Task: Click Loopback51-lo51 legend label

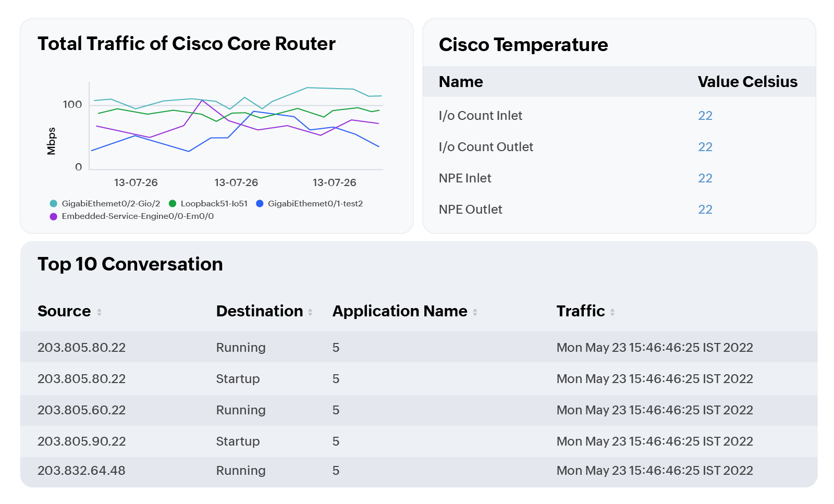Action: (x=214, y=204)
